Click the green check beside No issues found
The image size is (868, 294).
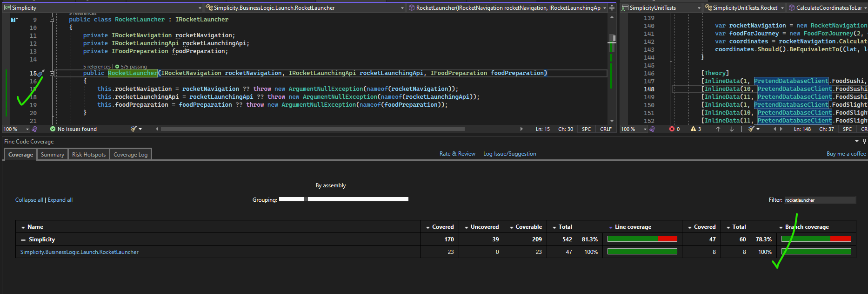tap(53, 129)
